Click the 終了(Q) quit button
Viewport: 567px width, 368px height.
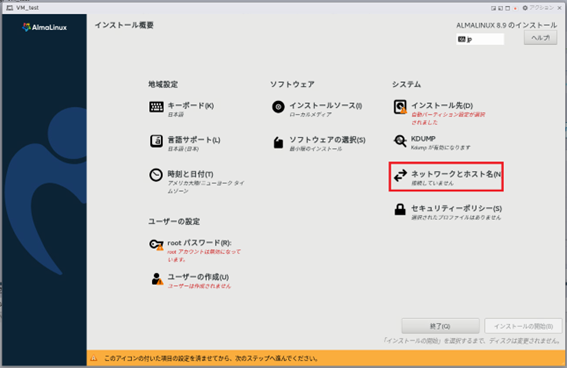(440, 326)
